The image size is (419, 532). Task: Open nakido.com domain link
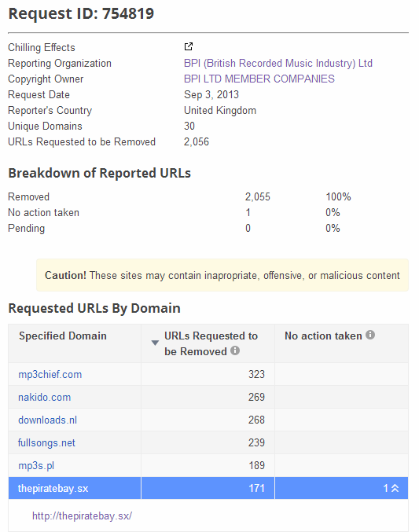point(45,398)
